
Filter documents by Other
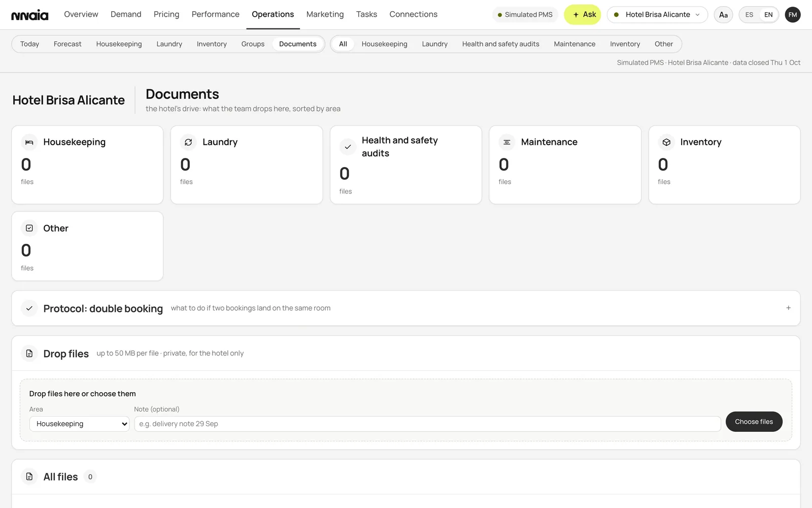664,44
